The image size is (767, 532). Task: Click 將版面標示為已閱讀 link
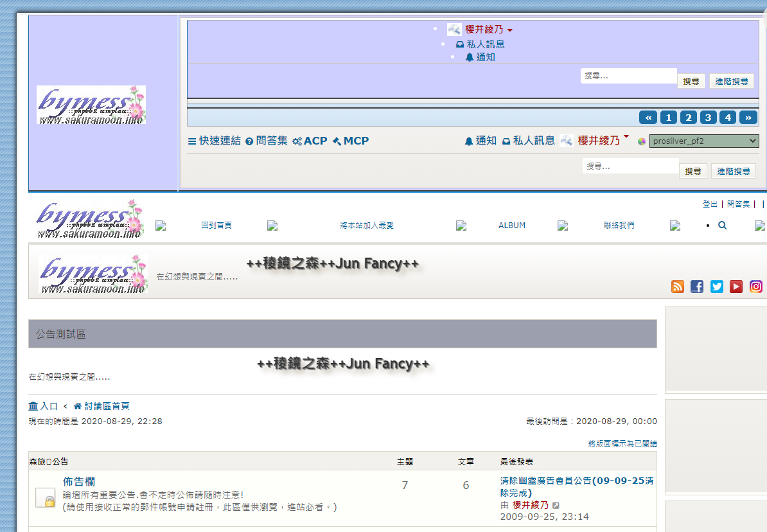tap(622, 443)
